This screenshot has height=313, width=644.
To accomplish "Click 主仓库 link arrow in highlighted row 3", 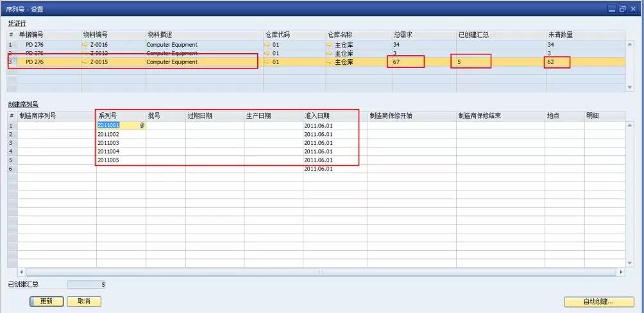I will point(330,62).
